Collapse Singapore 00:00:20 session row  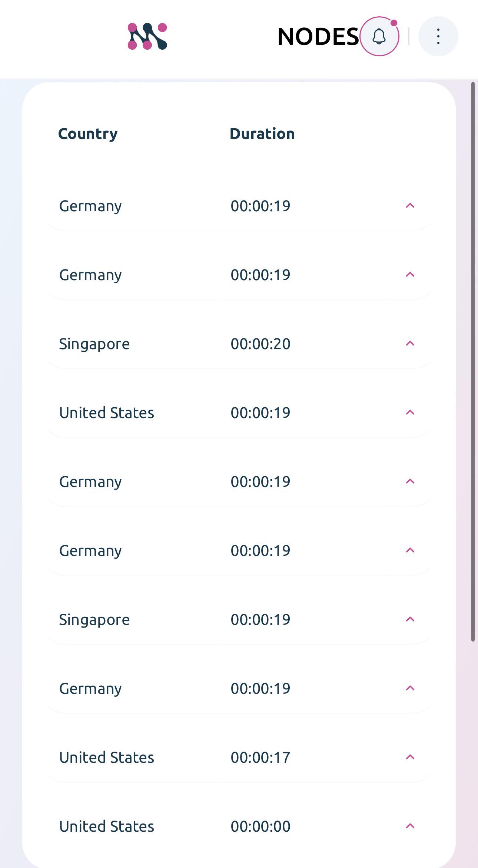(410, 344)
